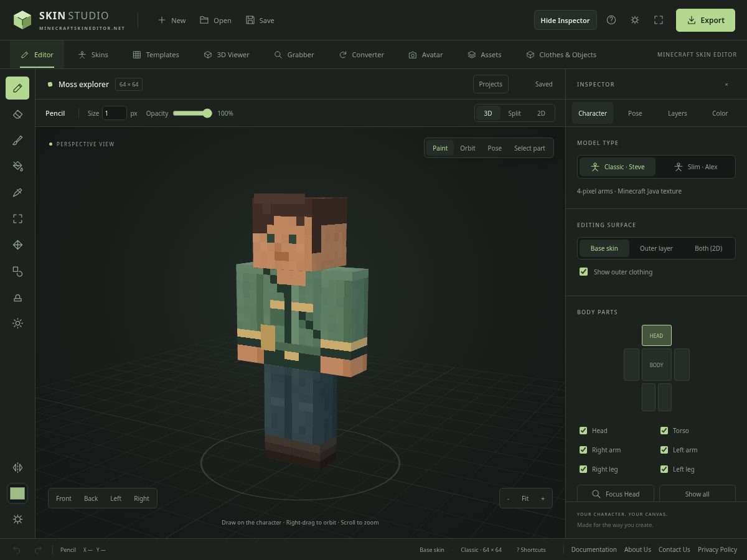747x560 pixels.
Task: Select the Lighten/Darken sun tool
Action: click(x=17, y=323)
